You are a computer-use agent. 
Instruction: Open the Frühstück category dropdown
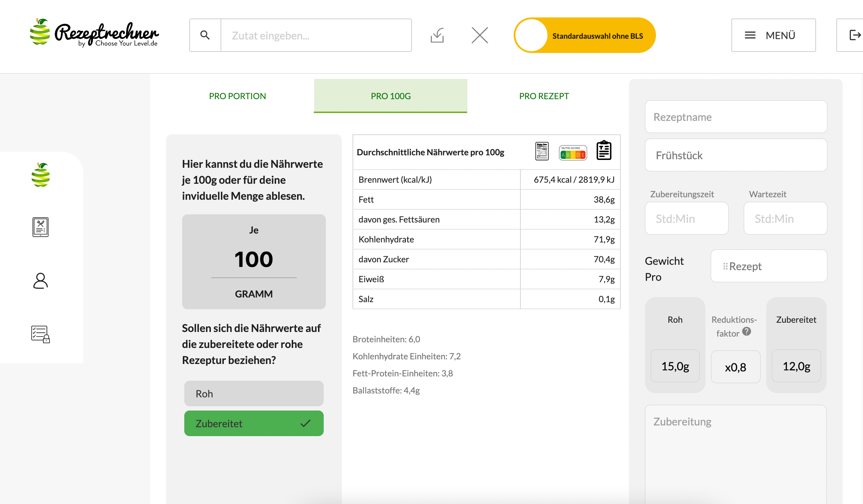(736, 155)
